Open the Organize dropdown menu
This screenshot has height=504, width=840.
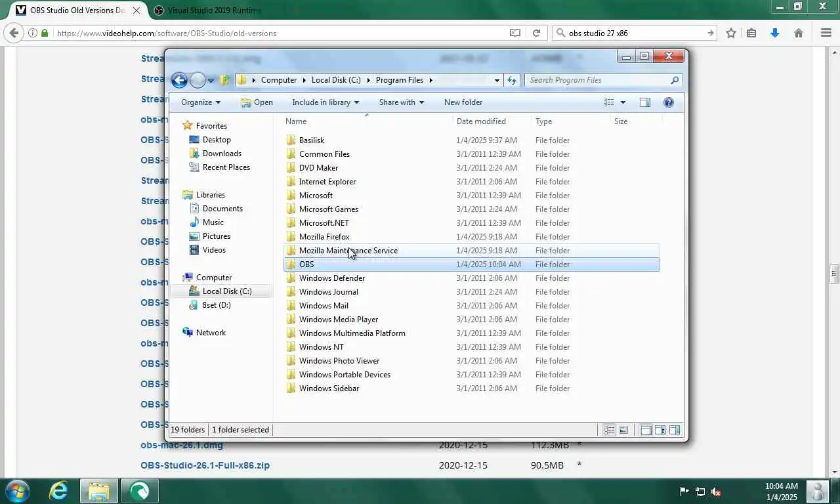tap(201, 102)
